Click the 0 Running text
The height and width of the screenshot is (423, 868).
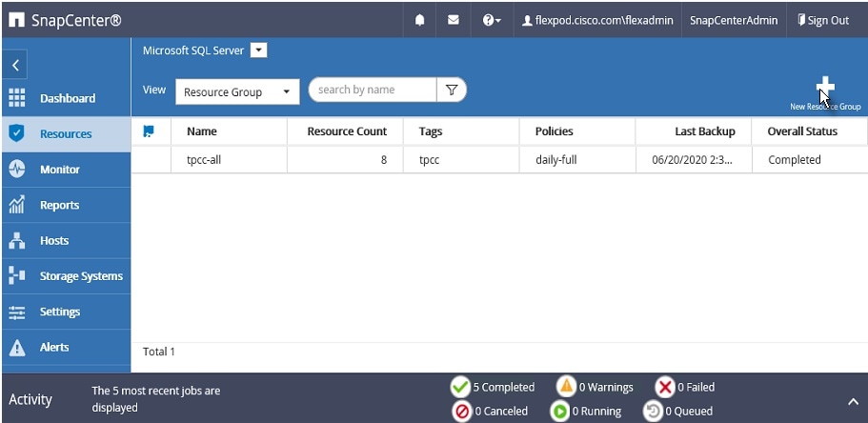tap(596, 412)
